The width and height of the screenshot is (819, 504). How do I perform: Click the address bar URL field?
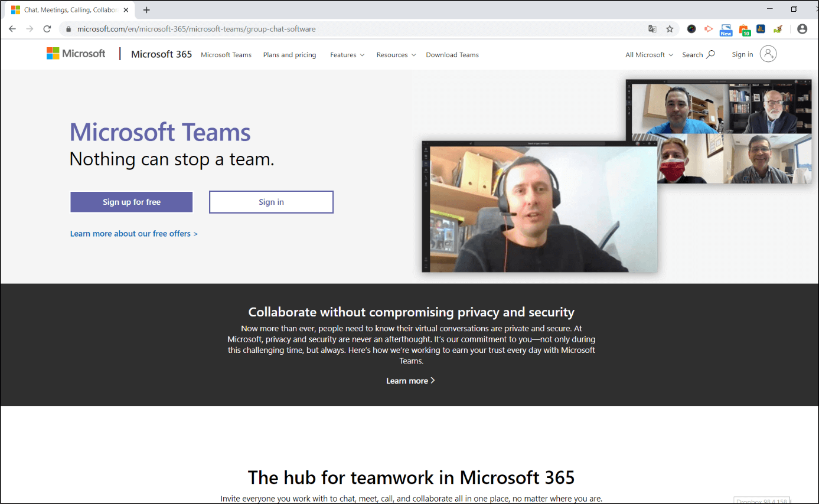(x=354, y=29)
